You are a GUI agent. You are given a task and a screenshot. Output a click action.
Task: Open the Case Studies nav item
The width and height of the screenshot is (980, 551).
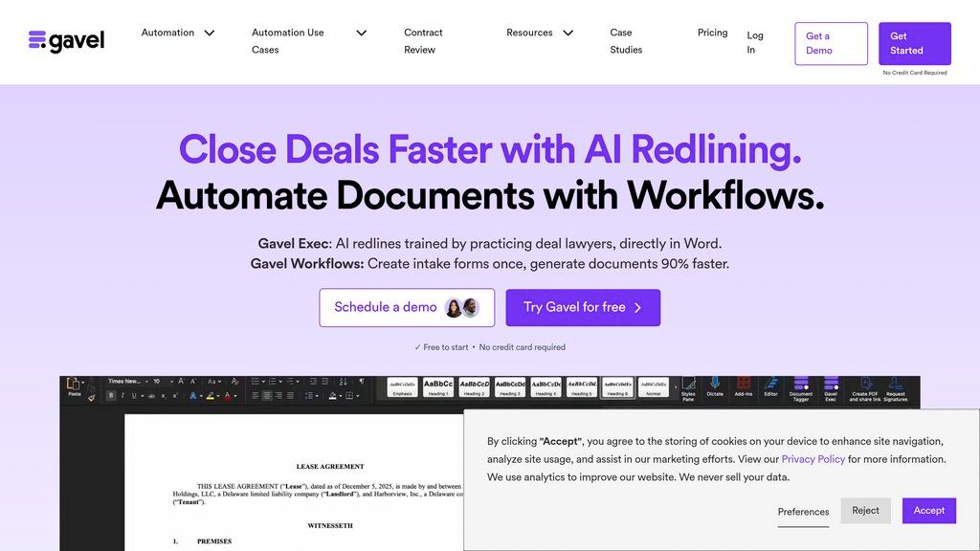[x=626, y=40]
